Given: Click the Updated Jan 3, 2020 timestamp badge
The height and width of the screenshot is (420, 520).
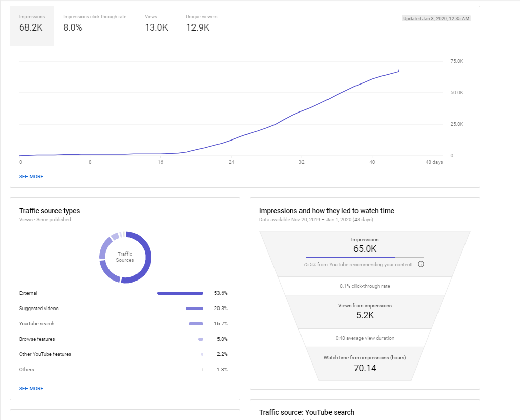Looking at the screenshot, I should pyautogui.click(x=436, y=18).
